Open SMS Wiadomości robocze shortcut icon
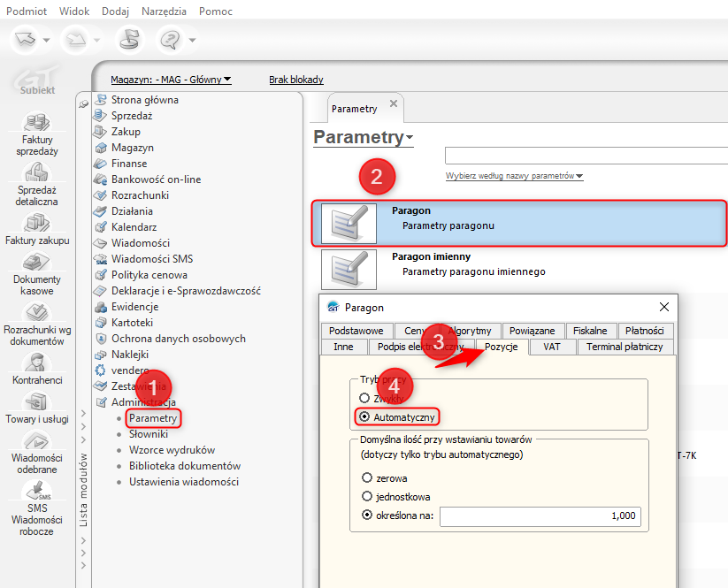728x588 pixels. tap(36, 491)
